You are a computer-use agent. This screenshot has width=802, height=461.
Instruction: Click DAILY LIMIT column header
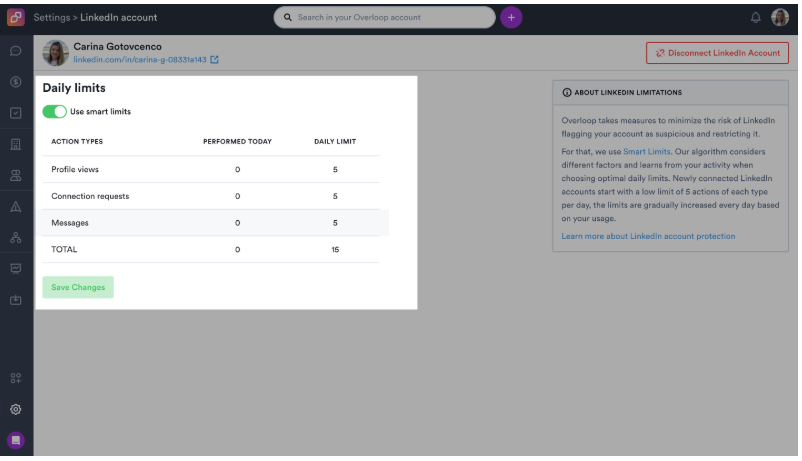335,142
